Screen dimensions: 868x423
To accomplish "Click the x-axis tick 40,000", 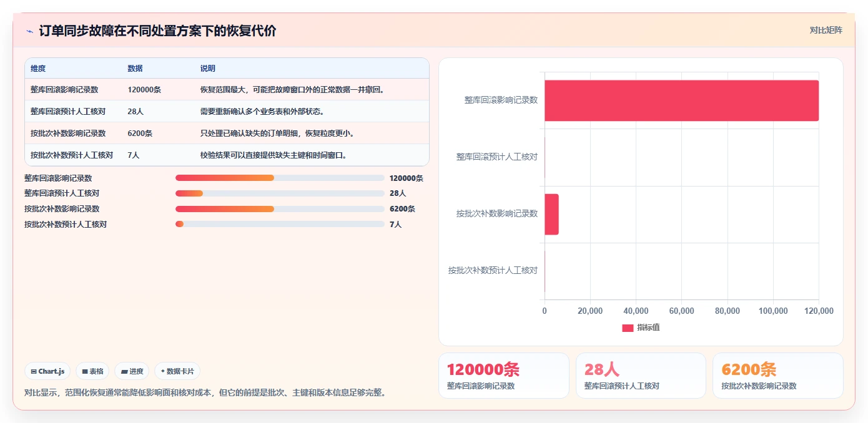I will tap(636, 311).
